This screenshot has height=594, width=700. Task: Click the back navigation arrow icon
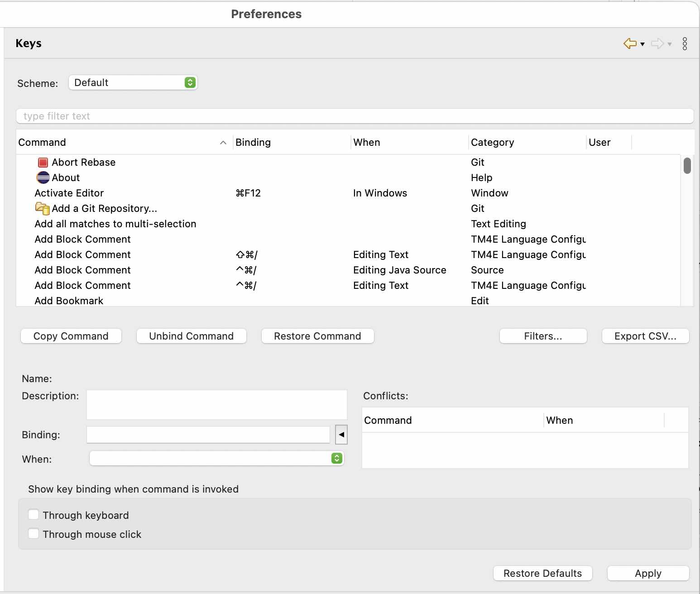coord(630,43)
